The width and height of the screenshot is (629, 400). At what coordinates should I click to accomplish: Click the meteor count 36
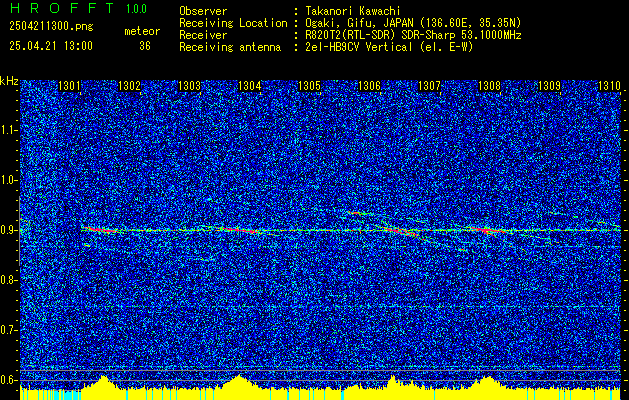145,46
